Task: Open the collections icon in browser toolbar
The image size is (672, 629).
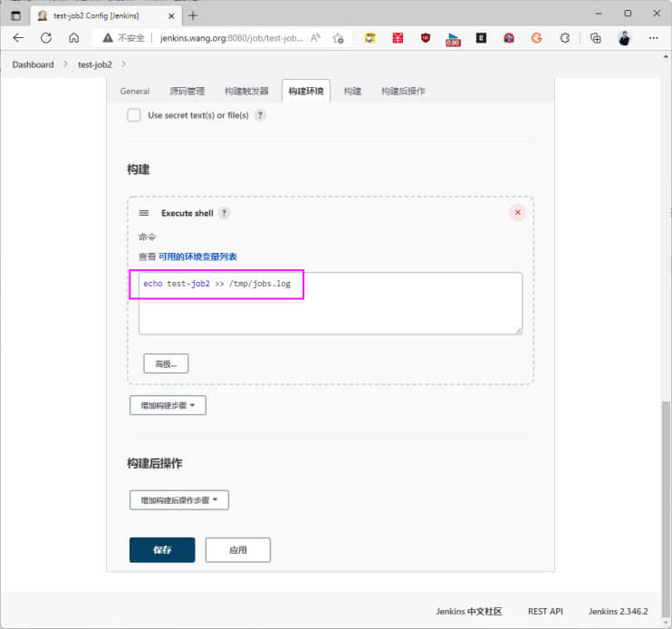Action: 595,38
